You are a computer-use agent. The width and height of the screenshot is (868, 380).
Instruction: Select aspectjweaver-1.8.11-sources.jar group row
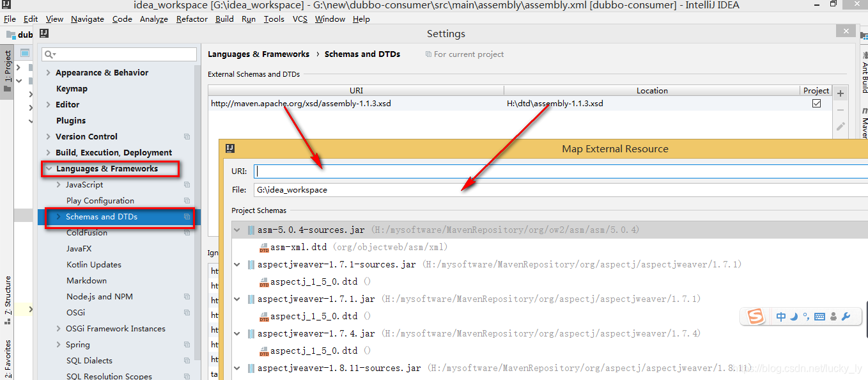tap(550, 368)
